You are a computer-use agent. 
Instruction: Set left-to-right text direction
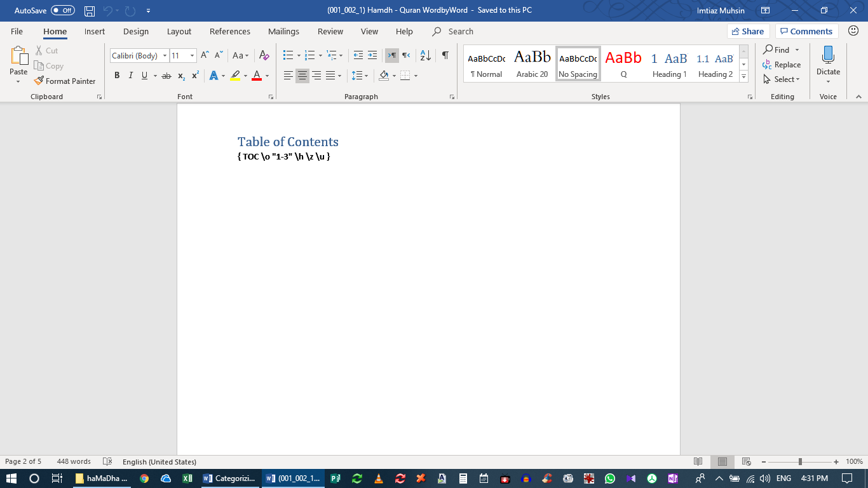(392, 55)
